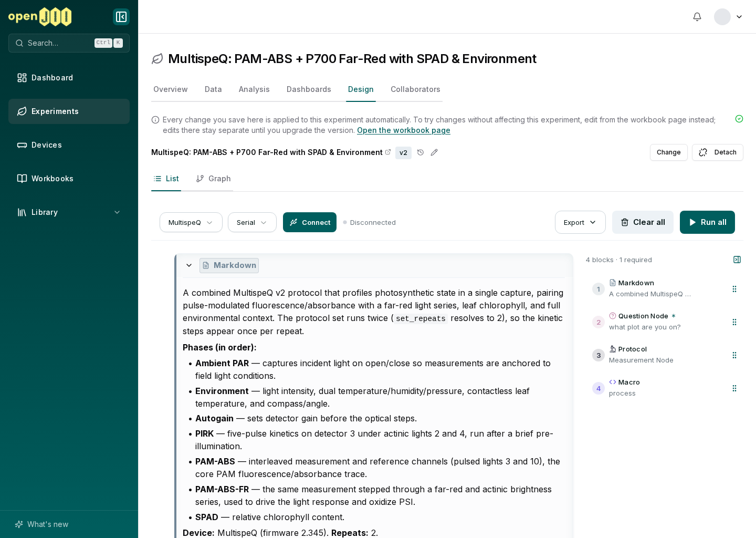
Task: Select the List view tab
Action: (166, 179)
